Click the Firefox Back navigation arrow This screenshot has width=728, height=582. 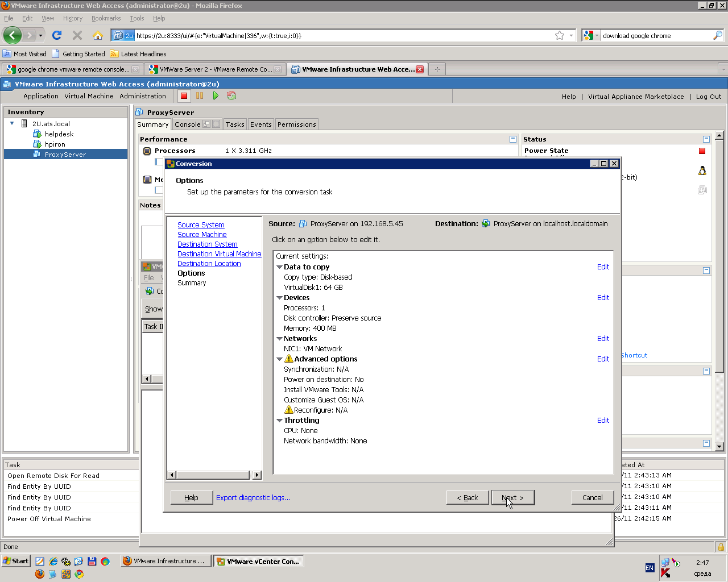click(x=13, y=35)
